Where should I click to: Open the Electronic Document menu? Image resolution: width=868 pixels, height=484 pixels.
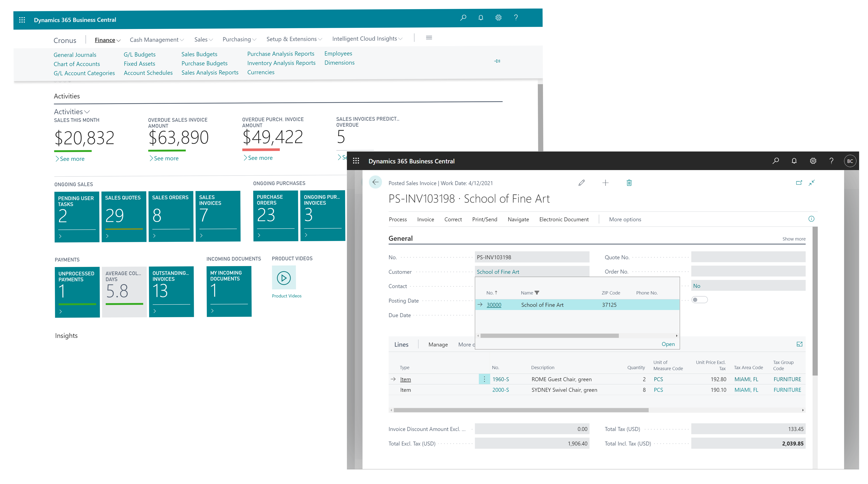(564, 219)
